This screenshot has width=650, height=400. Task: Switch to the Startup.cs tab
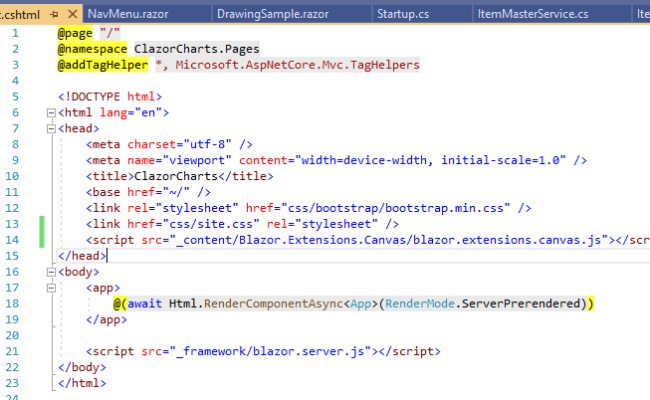[x=403, y=14]
